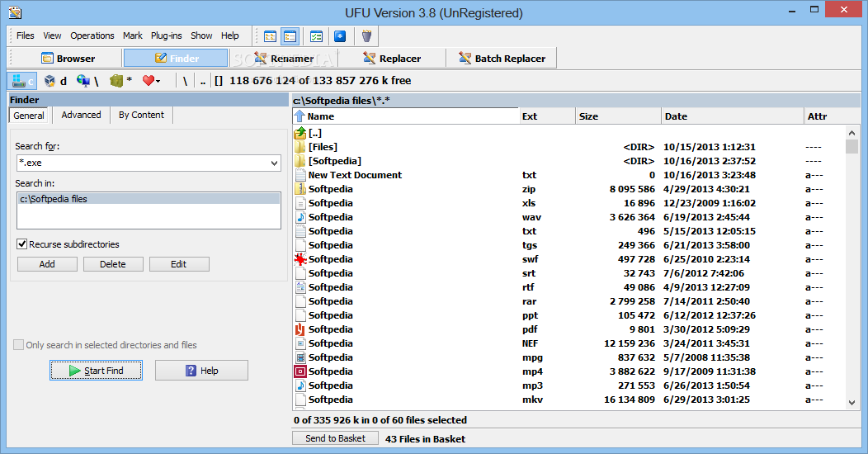This screenshot has width=868, height=454.
Task: Click the basket bucket toolbar icon
Action: click(366, 36)
